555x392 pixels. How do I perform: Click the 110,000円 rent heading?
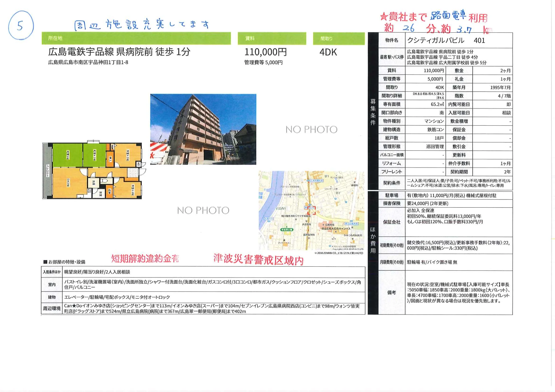(265, 52)
